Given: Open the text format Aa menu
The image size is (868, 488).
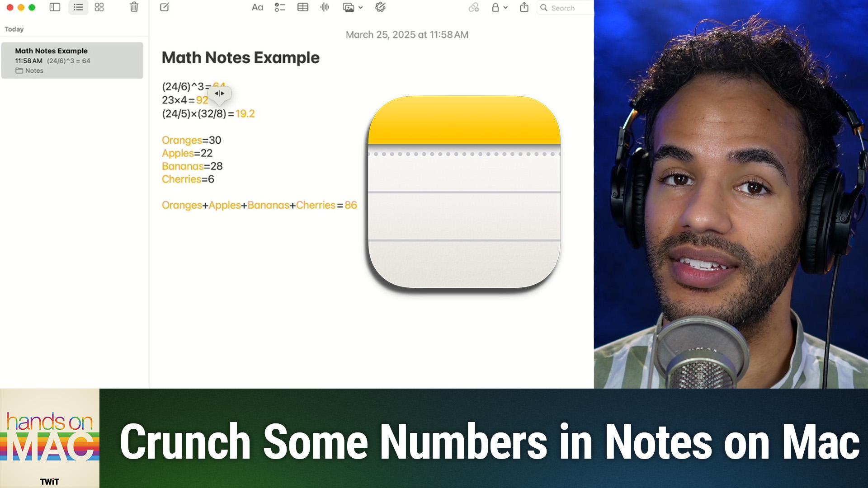Looking at the screenshot, I should 257,7.
